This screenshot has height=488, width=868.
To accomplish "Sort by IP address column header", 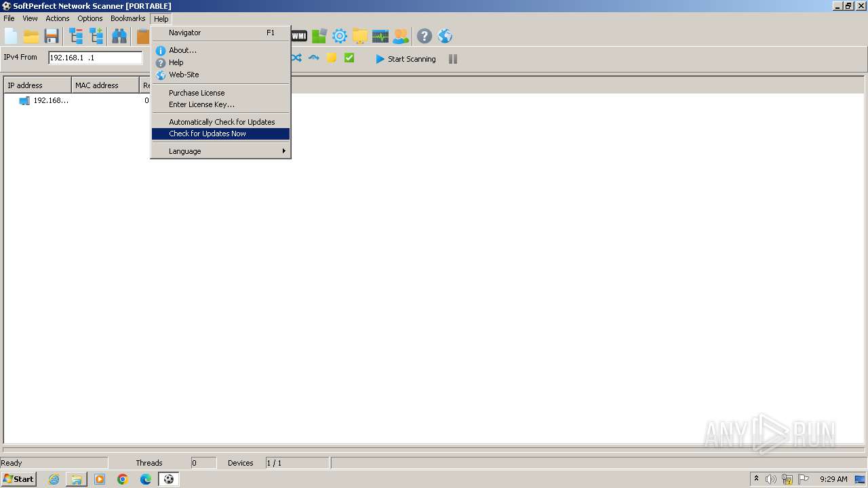I will pyautogui.click(x=38, y=85).
